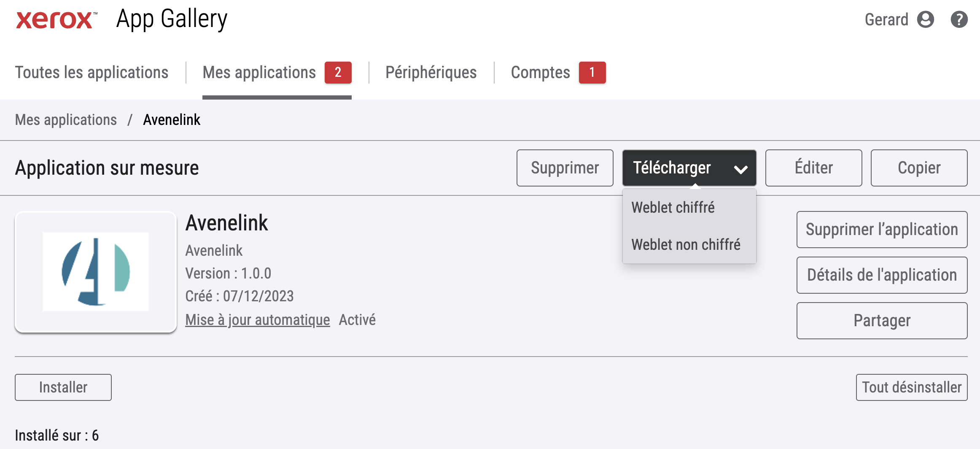The width and height of the screenshot is (980, 449).
Task: Click the red badge on Mes applications
Action: tap(338, 73)
